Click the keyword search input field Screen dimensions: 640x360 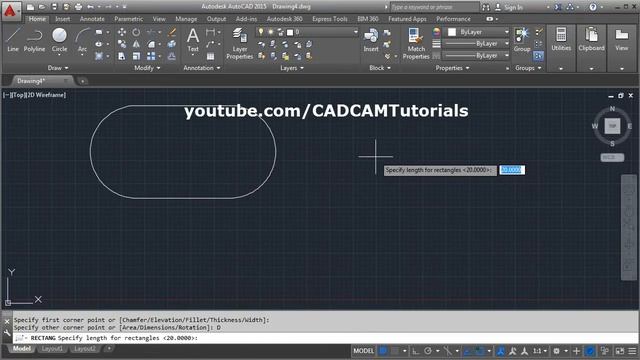point(434,7)
